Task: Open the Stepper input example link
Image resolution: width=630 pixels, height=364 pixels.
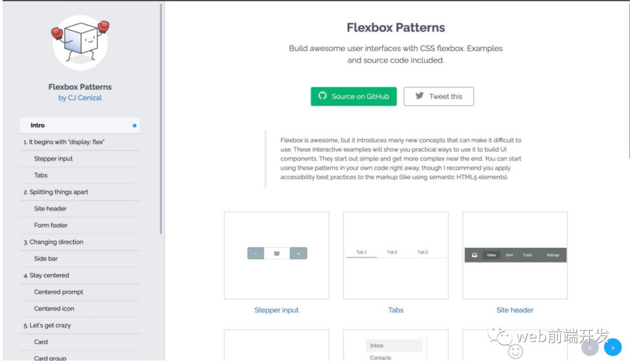Action: pyautogui.click(x=276, y=310)
